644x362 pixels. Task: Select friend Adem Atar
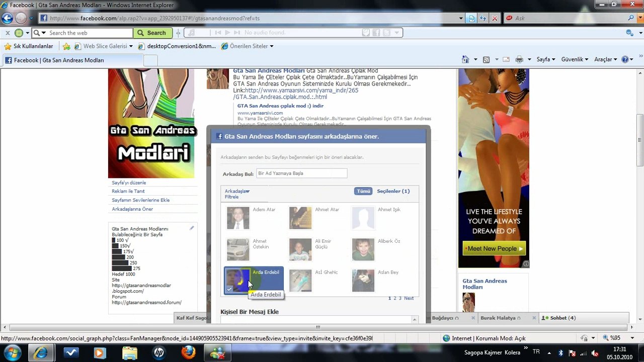click(x=254, y=218)
